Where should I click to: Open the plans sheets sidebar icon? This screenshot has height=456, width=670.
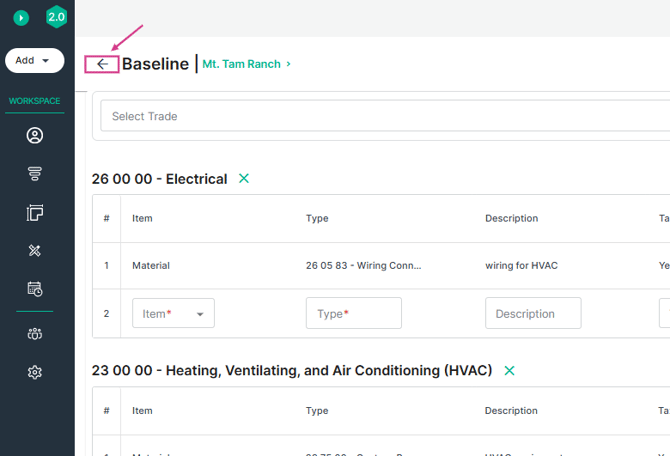pyautogui.click(x=35, y=212)
